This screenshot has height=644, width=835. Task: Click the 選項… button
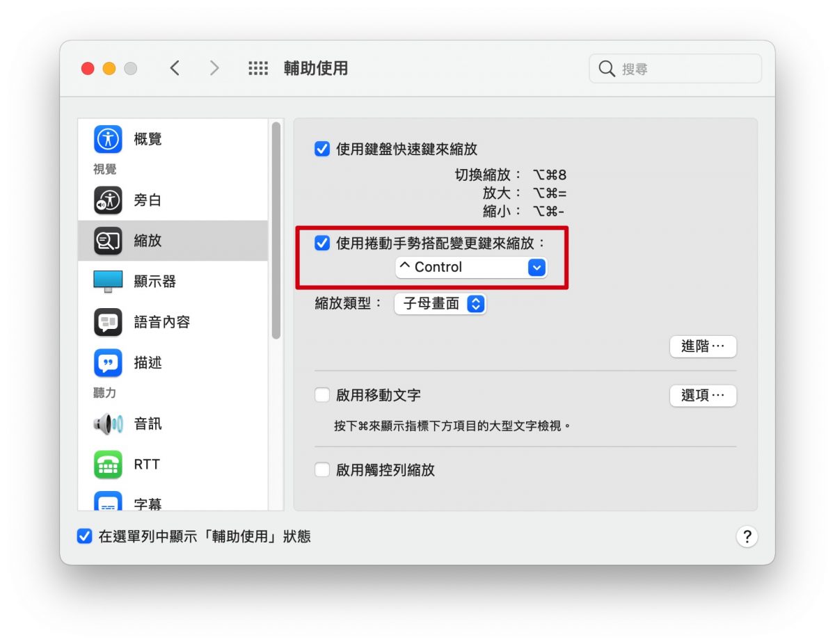[x=703, y=396]
